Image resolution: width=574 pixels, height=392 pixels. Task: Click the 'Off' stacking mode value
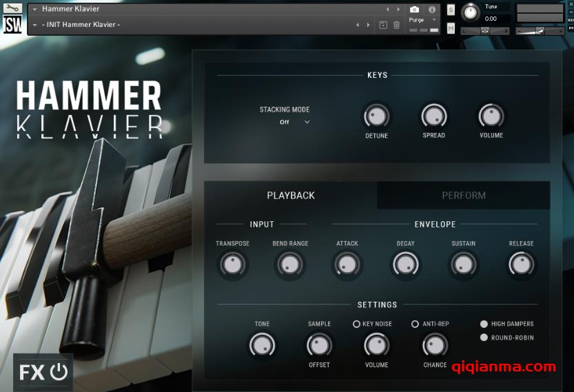pos(285,122)
